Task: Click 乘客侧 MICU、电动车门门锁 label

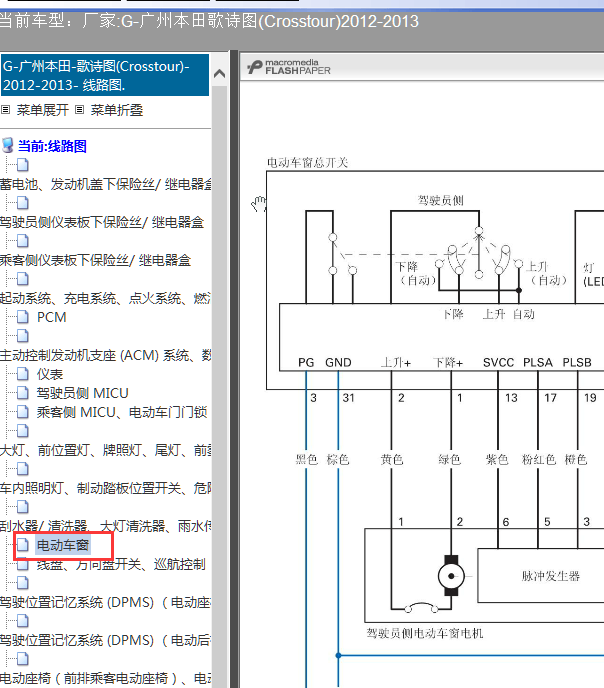Action: (x=122, y=412)
